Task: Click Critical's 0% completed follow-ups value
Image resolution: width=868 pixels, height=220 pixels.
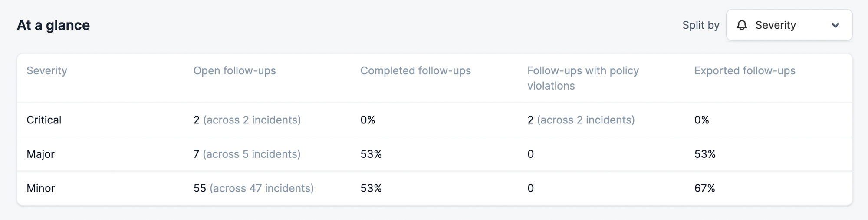Action: click(368, 120)
